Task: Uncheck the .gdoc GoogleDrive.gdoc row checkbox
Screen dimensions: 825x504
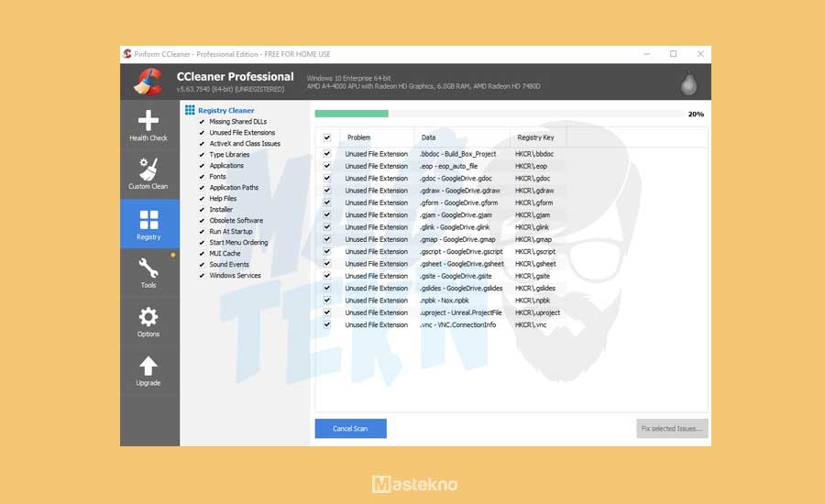Action: coord(327,178)
